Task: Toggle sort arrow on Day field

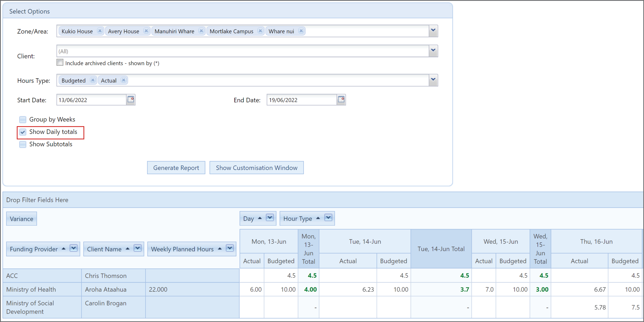Action: [260, 218]
